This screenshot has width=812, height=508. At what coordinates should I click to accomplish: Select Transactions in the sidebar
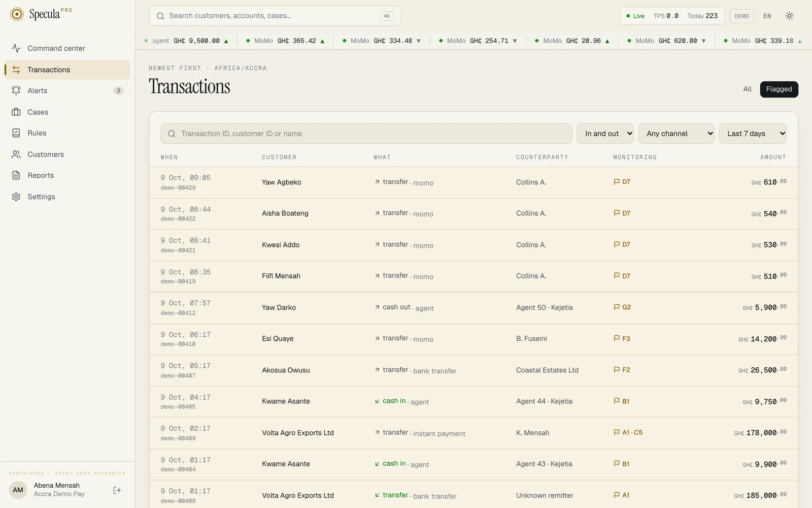[x=67, y=70]
